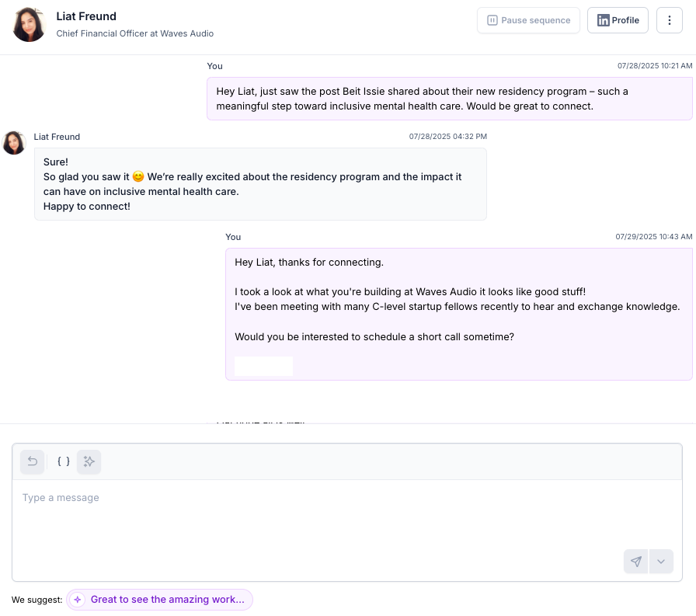Insert variable using curly braces icon

point(64,461)
